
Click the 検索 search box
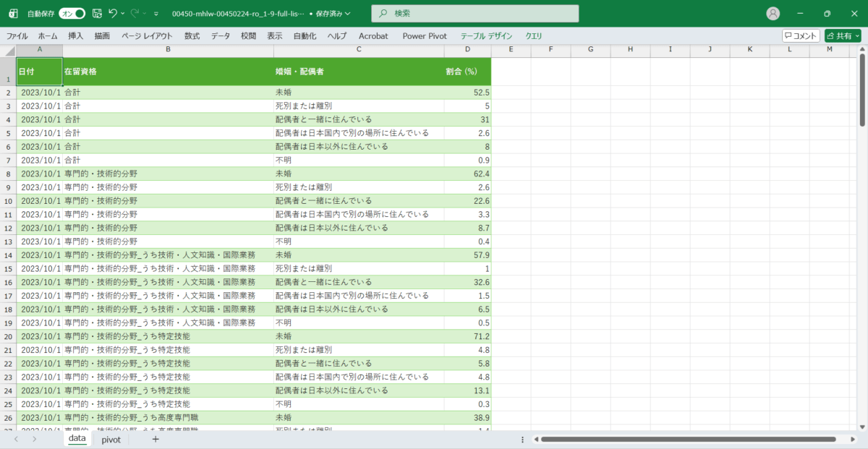tap(475, 14)
